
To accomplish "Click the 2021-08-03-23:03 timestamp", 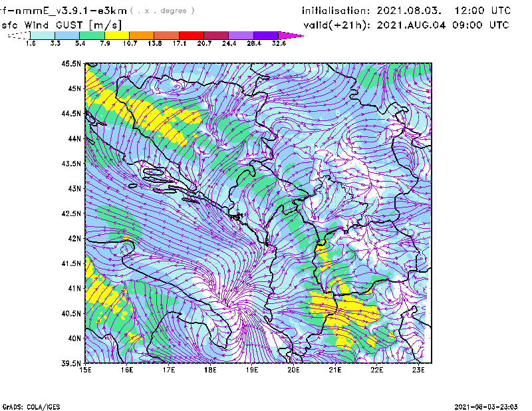I will 486,407.
